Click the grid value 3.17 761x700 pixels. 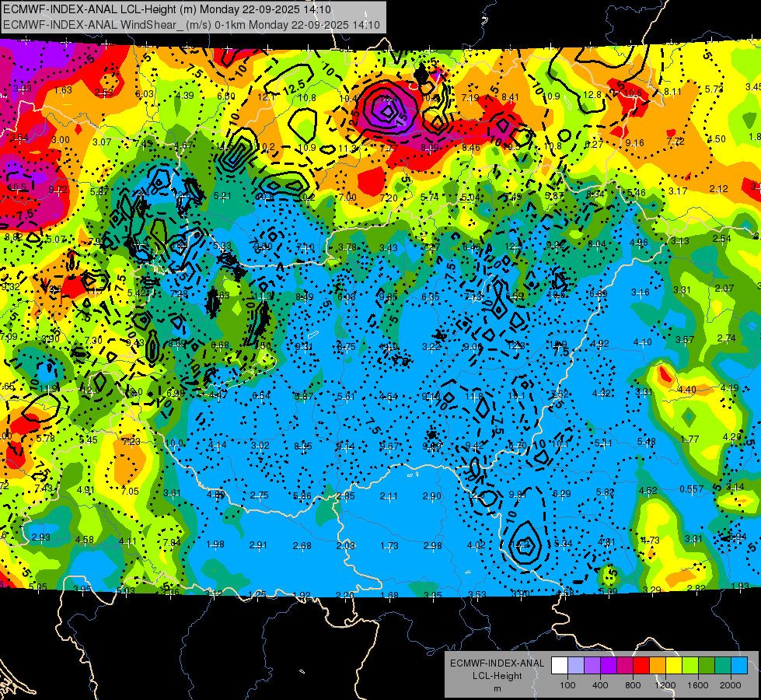pyautogui.click(x=678, y=191)
